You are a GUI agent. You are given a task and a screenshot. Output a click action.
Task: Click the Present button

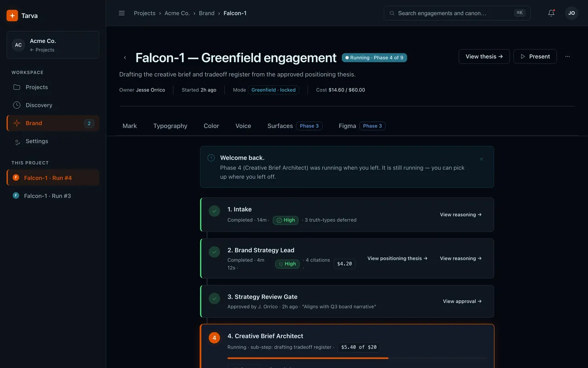535,57
